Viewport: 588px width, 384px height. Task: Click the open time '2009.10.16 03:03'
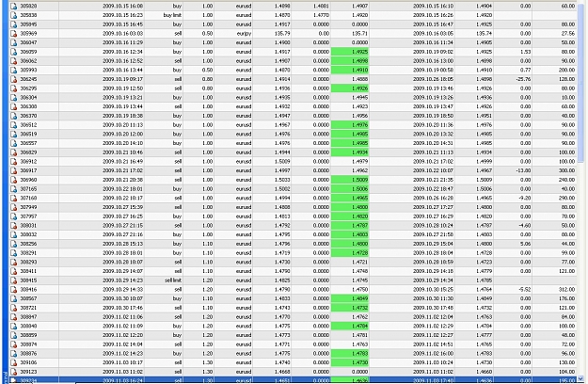(122, 34)
